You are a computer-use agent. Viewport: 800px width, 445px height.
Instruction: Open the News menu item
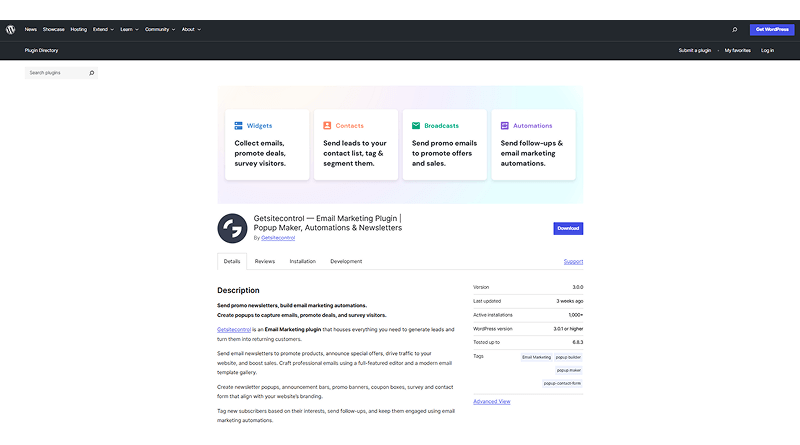[x=31, y=30]
